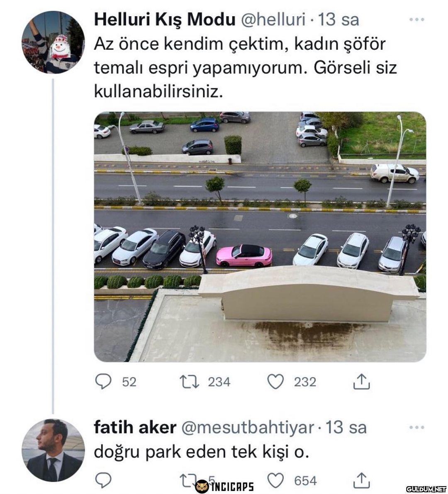Screen dimensions: 448x494
Task: Open fatih aker's profile picture
Action: (53, 450)
